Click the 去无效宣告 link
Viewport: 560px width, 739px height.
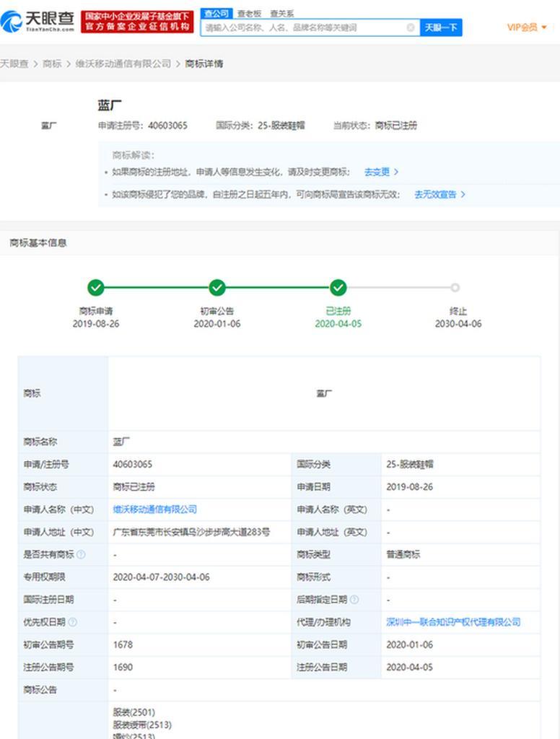click(439, 194)
